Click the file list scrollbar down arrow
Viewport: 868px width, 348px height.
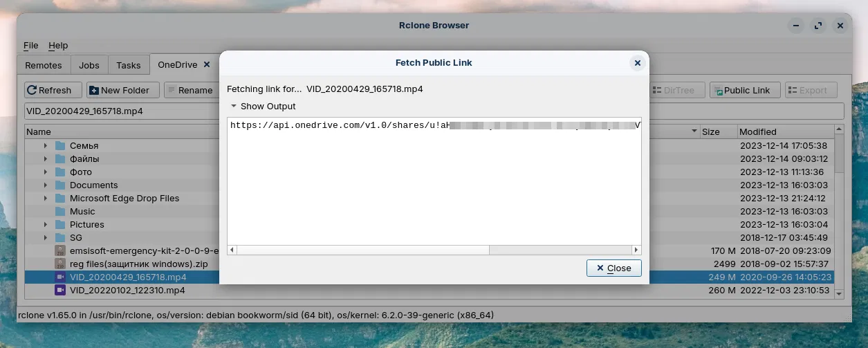tap(840, 294)
